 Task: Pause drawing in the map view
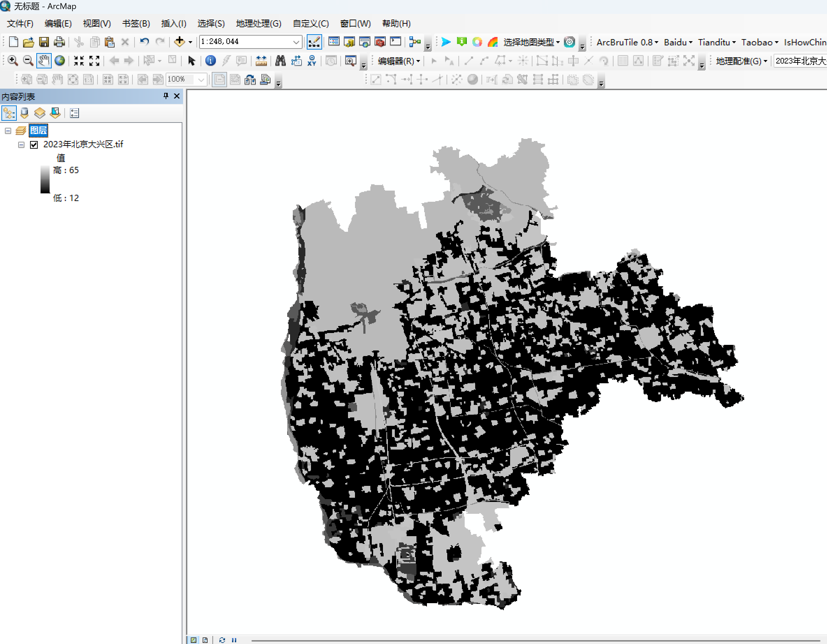pyautogui.click(x=234, y=640)
